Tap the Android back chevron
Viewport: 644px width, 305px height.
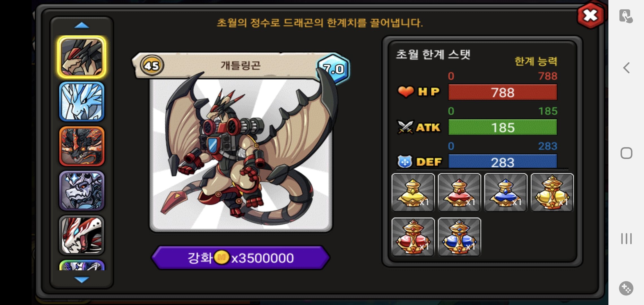point(626,68)
